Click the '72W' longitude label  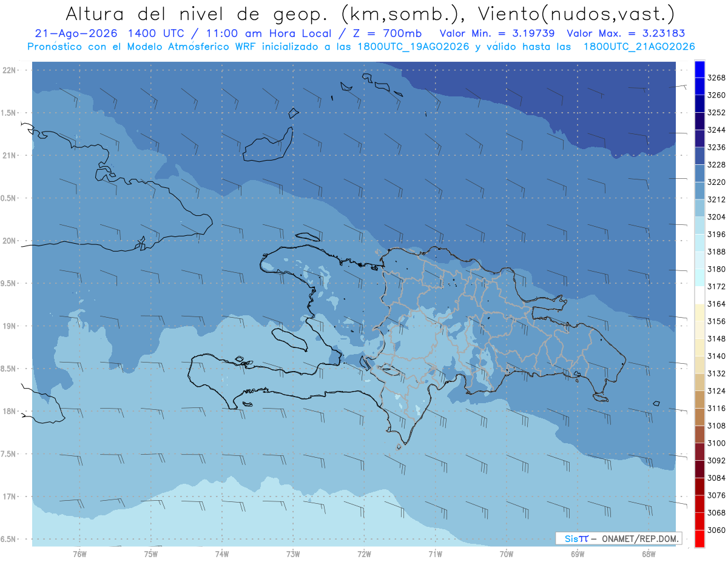pos(364,554)
